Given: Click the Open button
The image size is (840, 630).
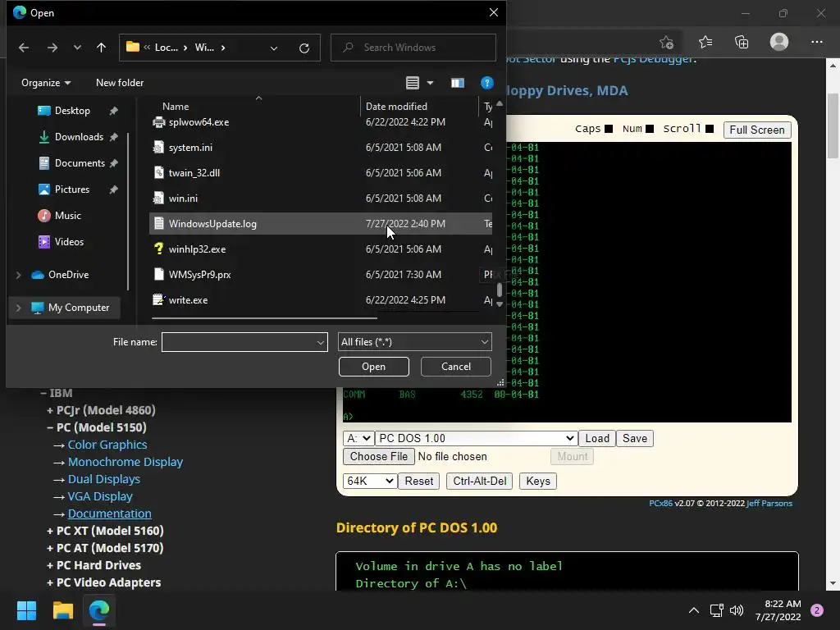Looking at the screenshot, I should coord(373,367).
